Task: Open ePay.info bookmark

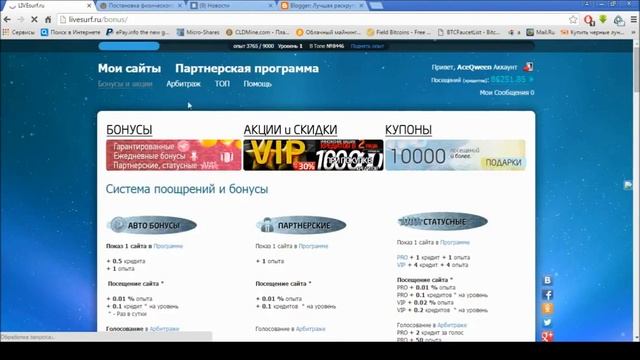Action: tap(137, 32)
